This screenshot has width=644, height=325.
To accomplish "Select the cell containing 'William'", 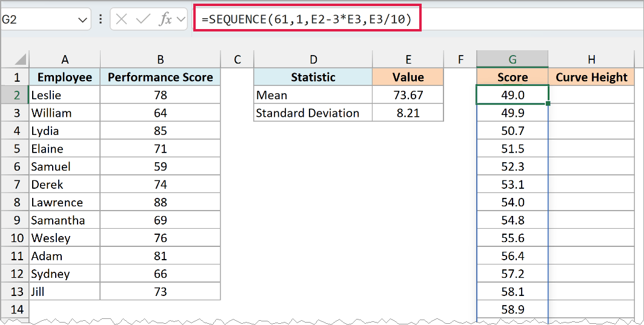I will [x=64, y=113].
